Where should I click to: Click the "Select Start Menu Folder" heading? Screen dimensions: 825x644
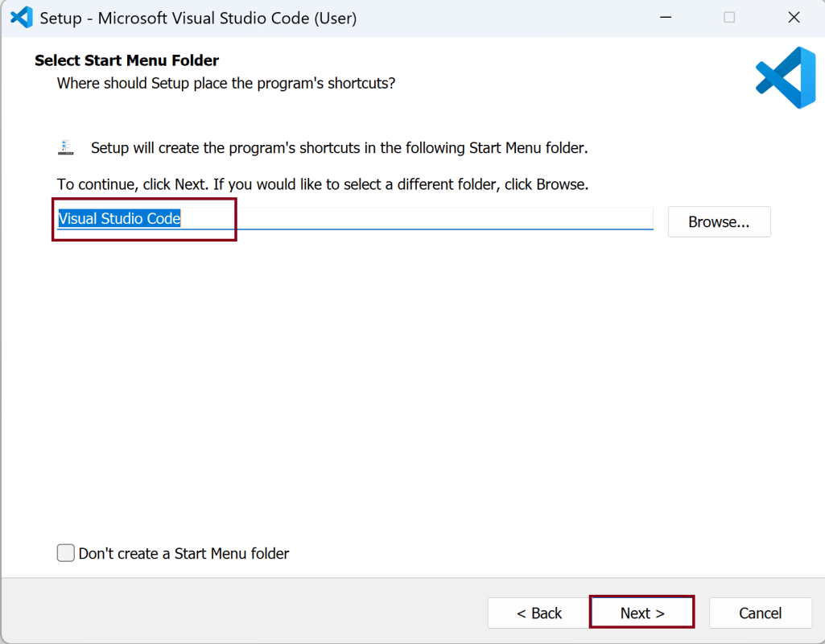pos(127,60)
